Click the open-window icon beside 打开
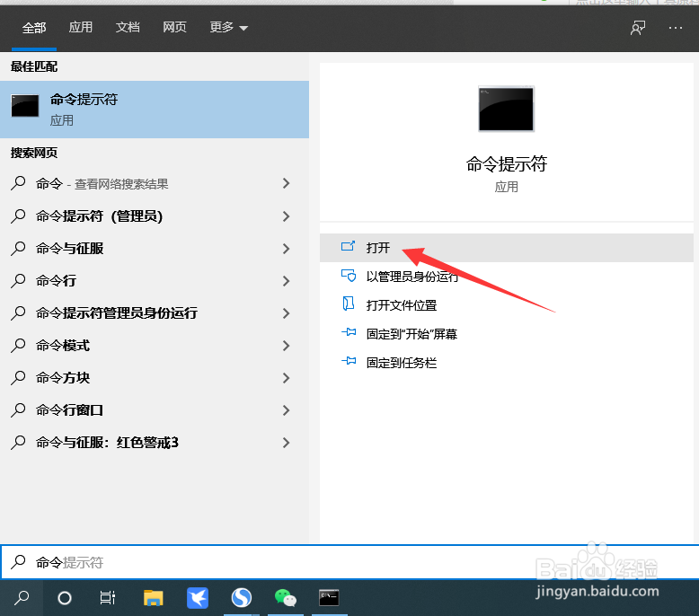This screenshot has height=616, width=699. 349,246
